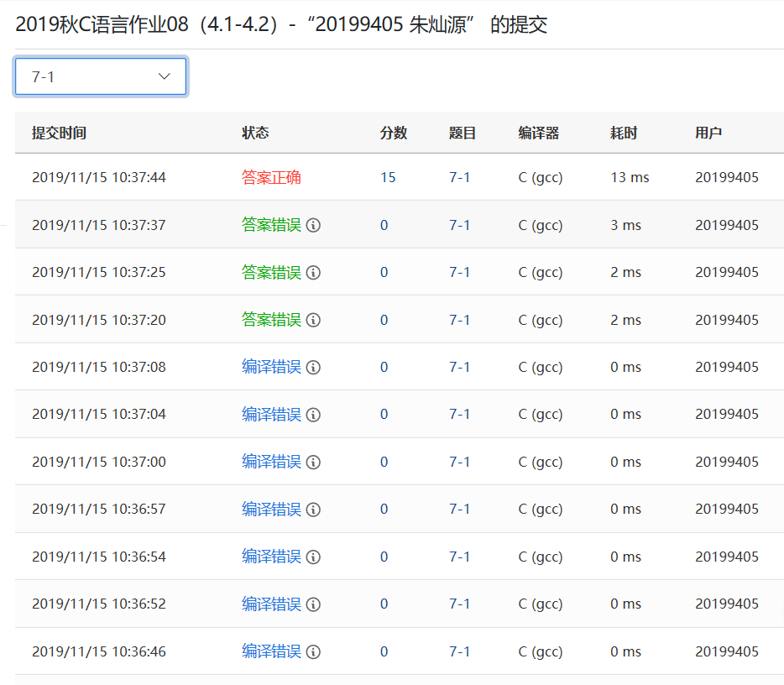Open the red 答案正确 status link
The image size is (784, 685).
click(271, 177)
